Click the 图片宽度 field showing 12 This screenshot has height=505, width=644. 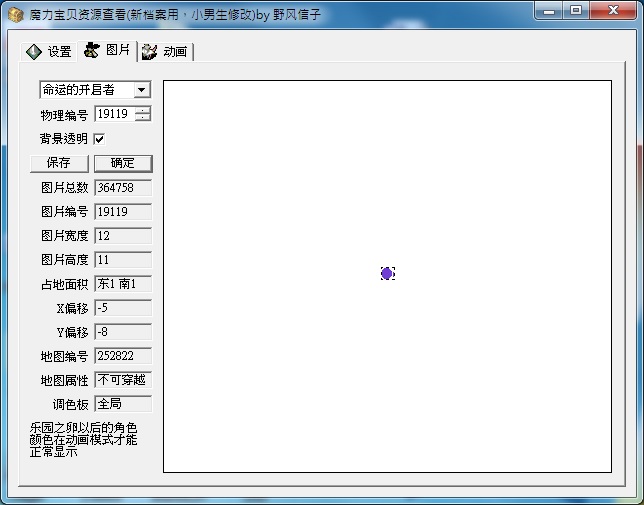(x=122, y=236)
